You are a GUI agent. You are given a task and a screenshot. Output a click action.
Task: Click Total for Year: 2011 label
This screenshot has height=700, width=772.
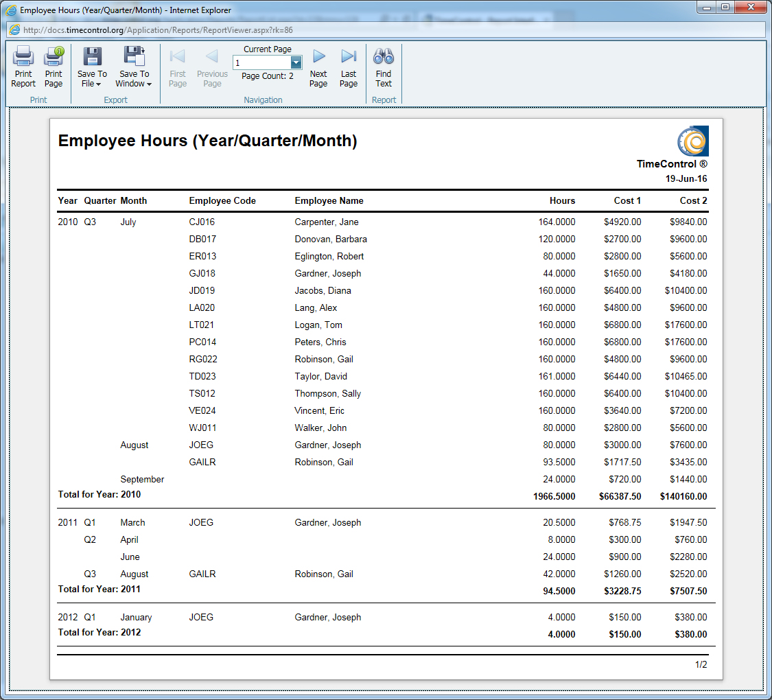(x=100, y=590)
